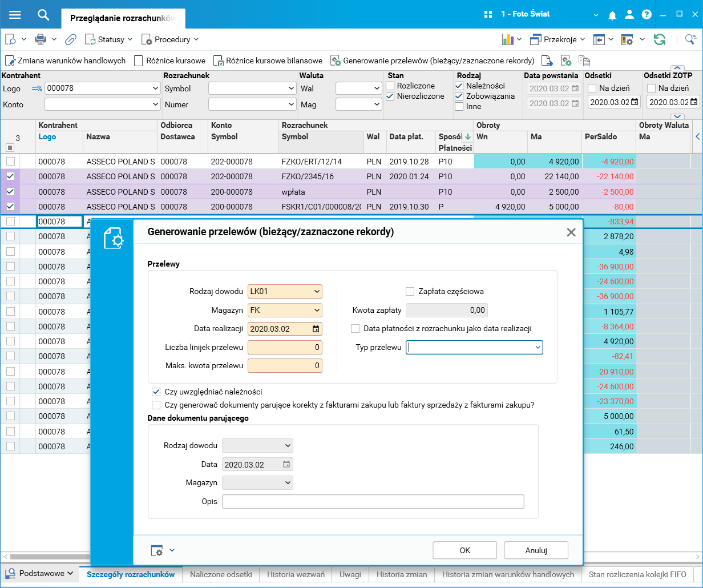Click the apps grid icon beside Foto Świat
703x588 pixels.
coord(488,14)
